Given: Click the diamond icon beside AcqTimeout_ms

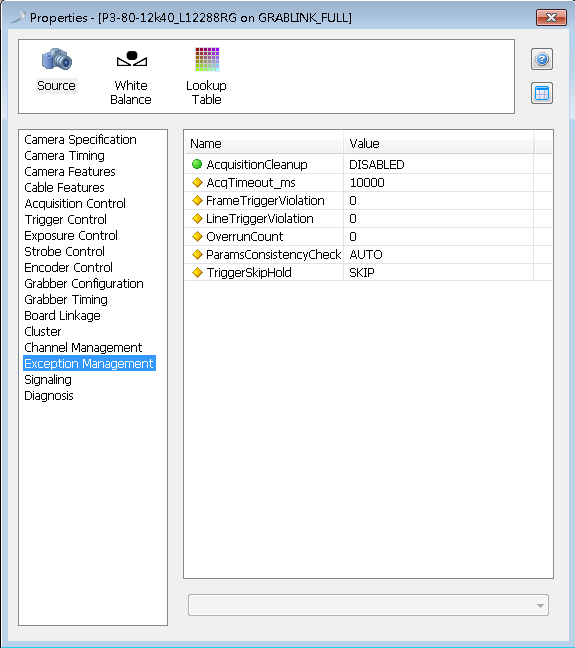Looking at the screenshot, I should pyautogui.click(x=197, y=182).
